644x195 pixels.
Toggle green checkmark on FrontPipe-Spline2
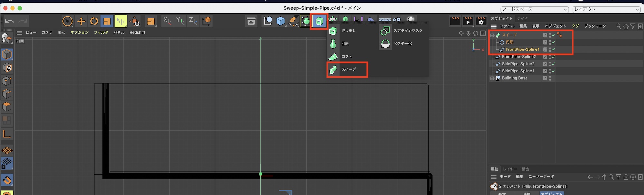click(x=554, y=57)
